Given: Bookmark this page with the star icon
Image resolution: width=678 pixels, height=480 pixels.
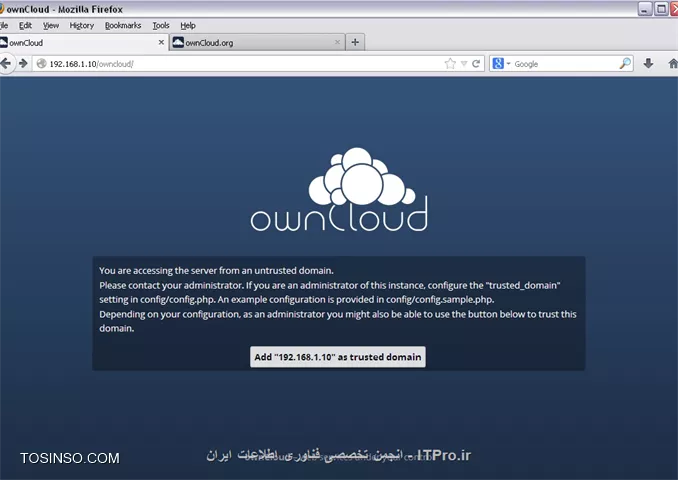Looking at the screenshot, I should point(450,64).
